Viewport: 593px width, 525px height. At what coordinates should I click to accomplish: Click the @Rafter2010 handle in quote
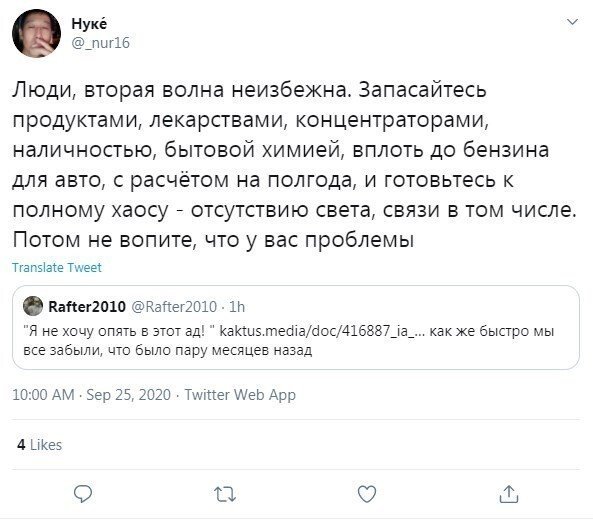coord(174,306)
